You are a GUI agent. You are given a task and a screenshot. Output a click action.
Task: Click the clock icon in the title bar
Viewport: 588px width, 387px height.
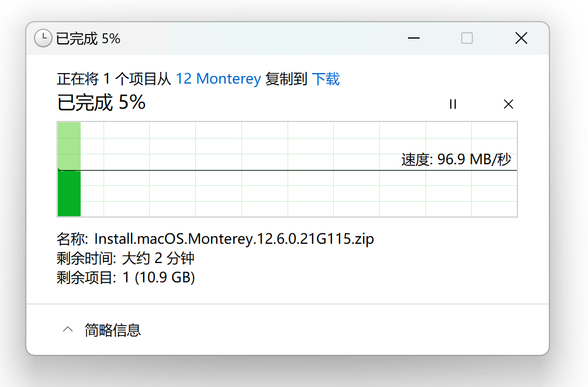point(43,39)
